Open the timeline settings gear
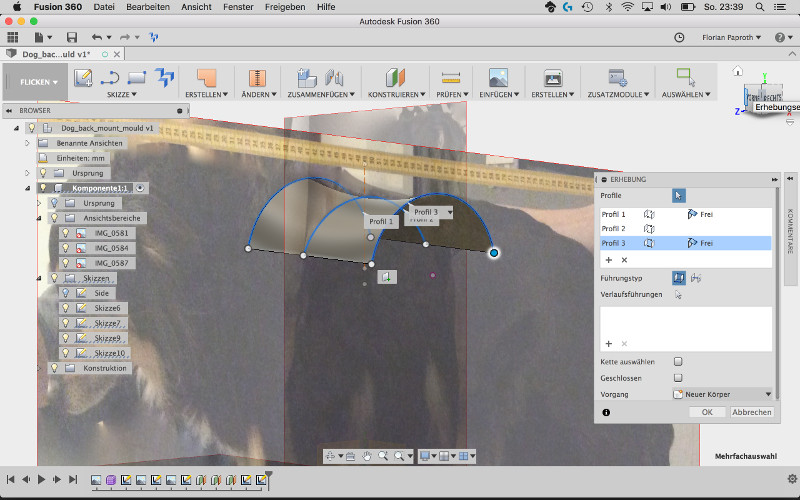 tap(791, 479)
